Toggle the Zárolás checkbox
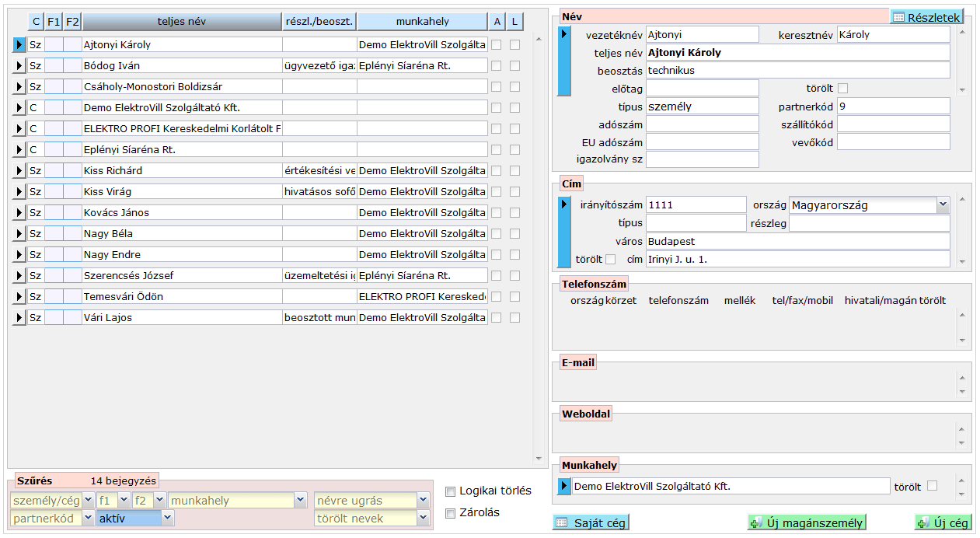The width and height of the screenshot is (980, 538). point(450,513)
